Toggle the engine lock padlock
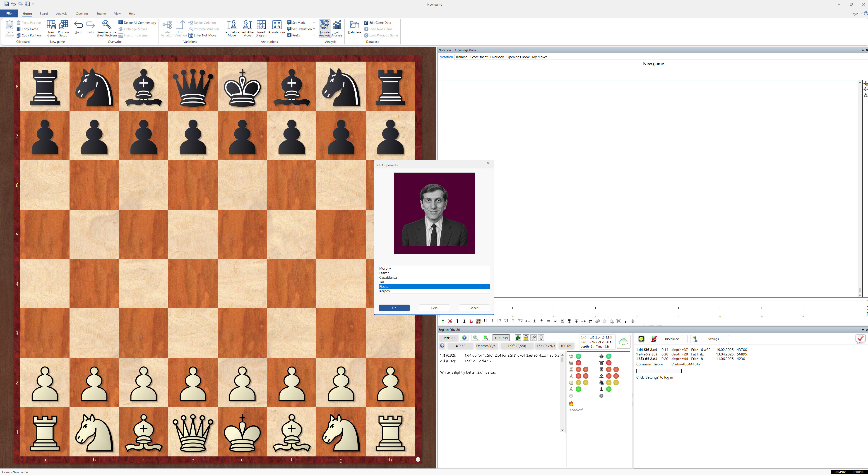This screenshot has height=475, width=868. coord(526,338)
